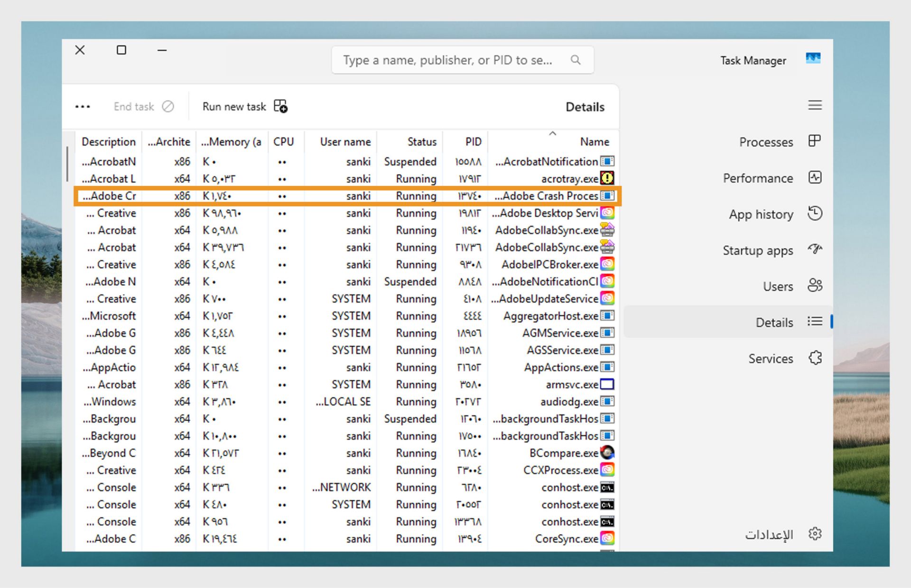
Task: Toggle the hamburger navigation menu
Action: click(815, 105)
